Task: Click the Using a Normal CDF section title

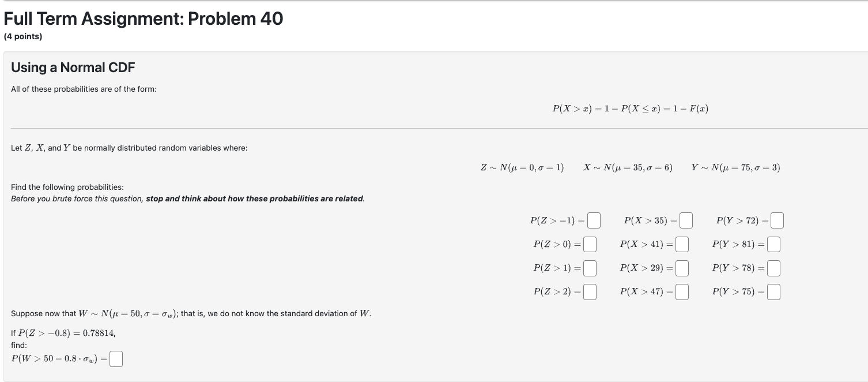Action: click(x=72, y=68)
